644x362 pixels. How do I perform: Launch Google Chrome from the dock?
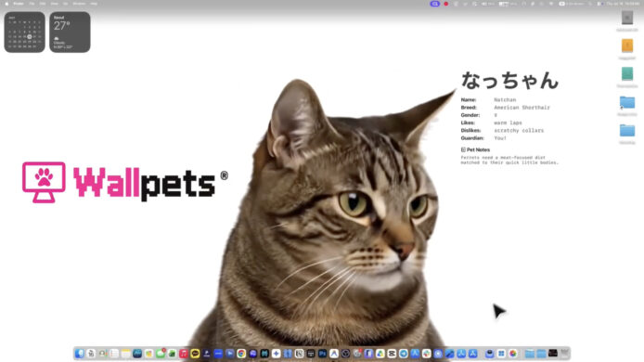point(241,354)
